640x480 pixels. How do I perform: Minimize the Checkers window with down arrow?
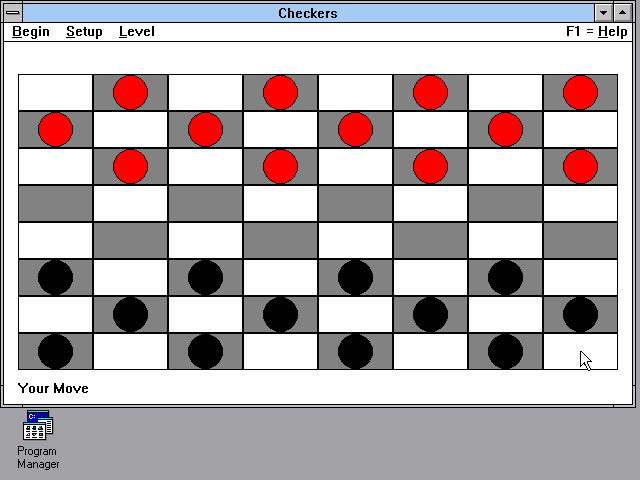click(602, 13)
